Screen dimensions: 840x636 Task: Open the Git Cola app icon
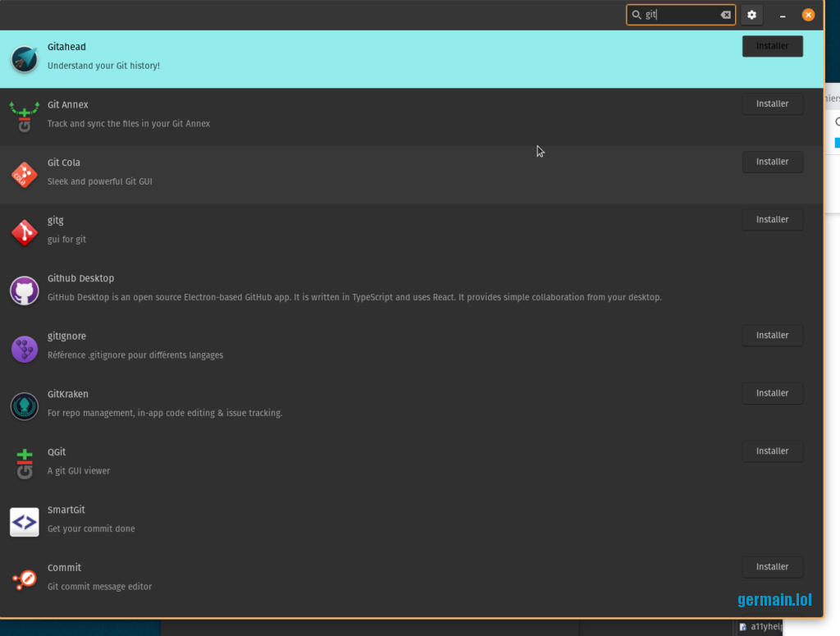[25, 175]
